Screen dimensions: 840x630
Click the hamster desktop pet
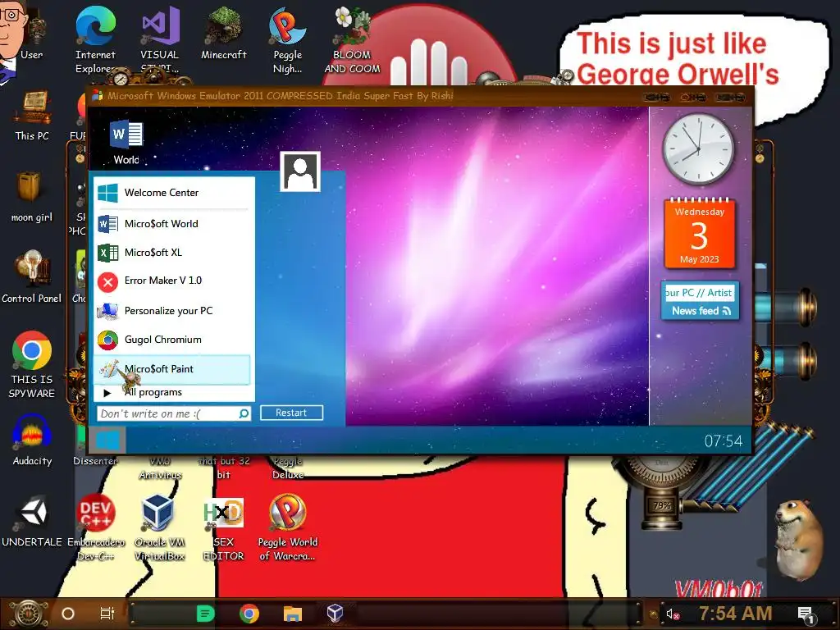click(x=800, y=540)
